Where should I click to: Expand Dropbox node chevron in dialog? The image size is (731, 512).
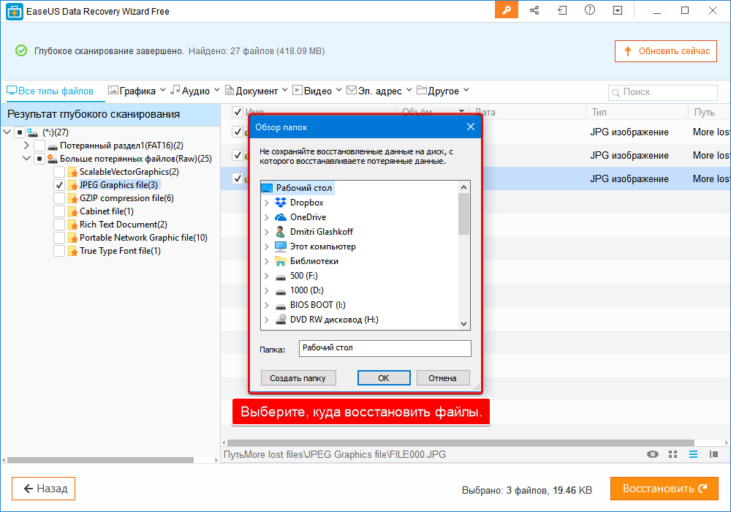tap(266, 203)
